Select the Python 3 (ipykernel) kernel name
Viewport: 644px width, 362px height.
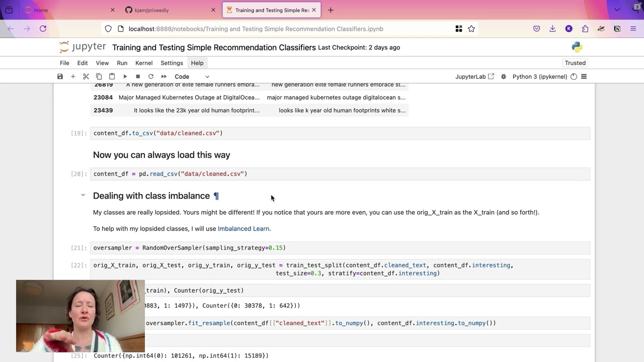coord(540,76)
